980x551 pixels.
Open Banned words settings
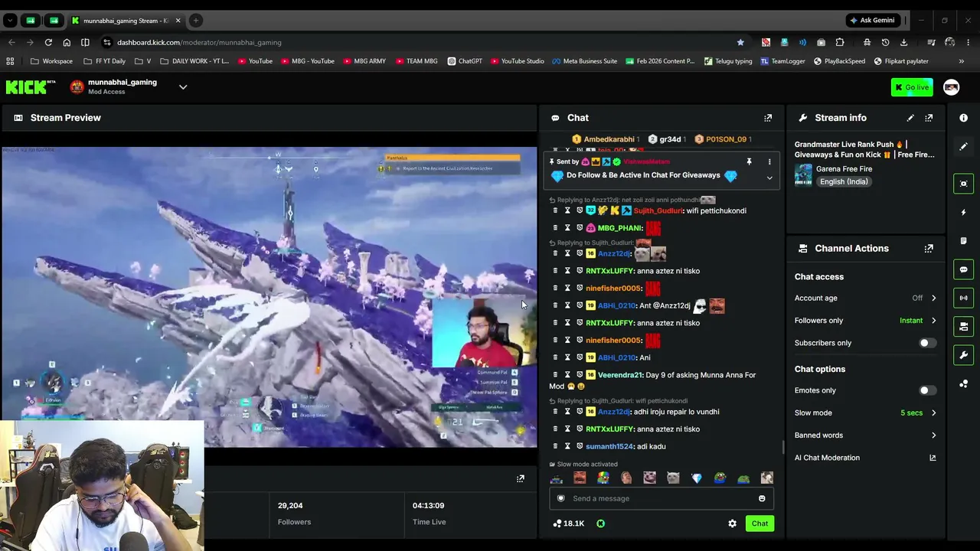click(x=865, y=435)
